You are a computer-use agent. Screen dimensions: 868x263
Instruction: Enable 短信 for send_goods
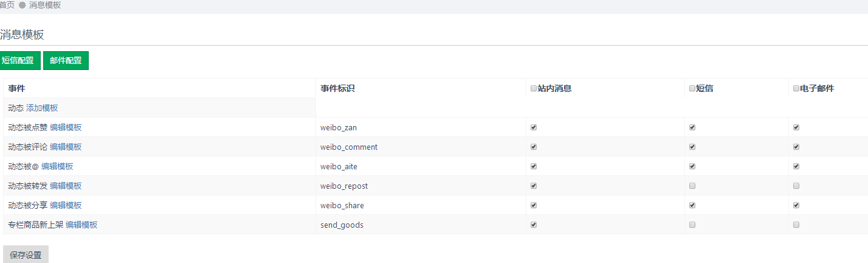(x=692, y=225)
